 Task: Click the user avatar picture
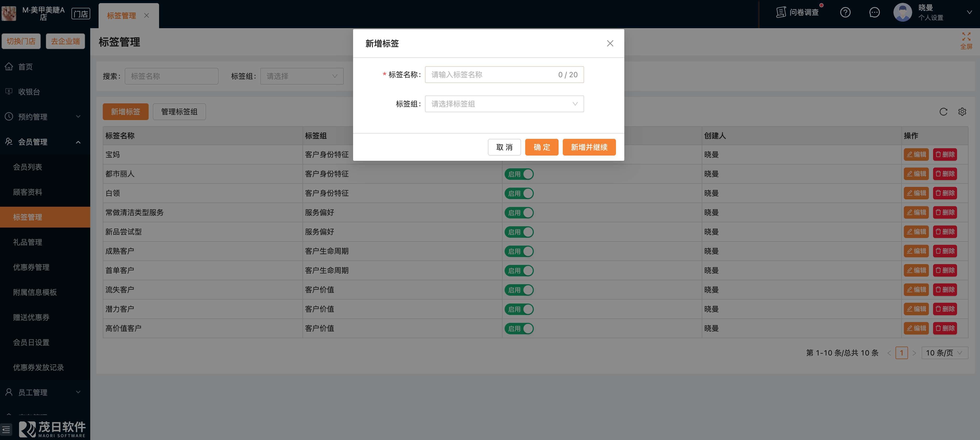(x=902, y=13)
